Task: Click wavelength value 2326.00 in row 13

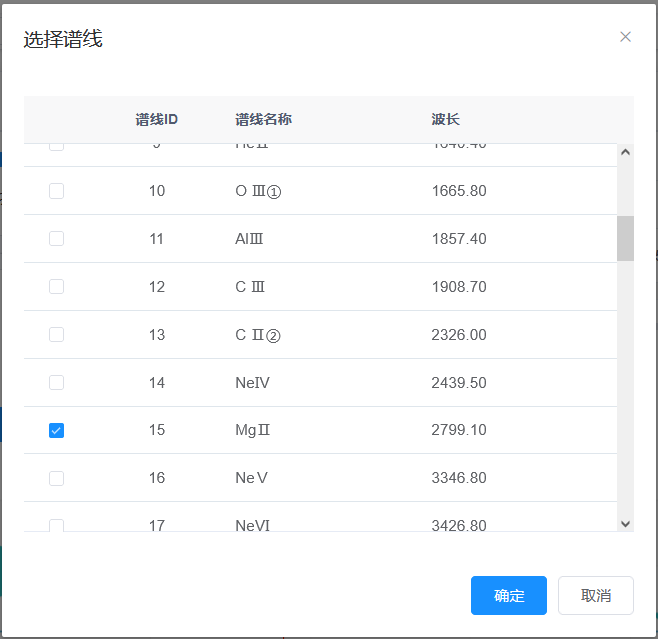Action: (459, 335)
